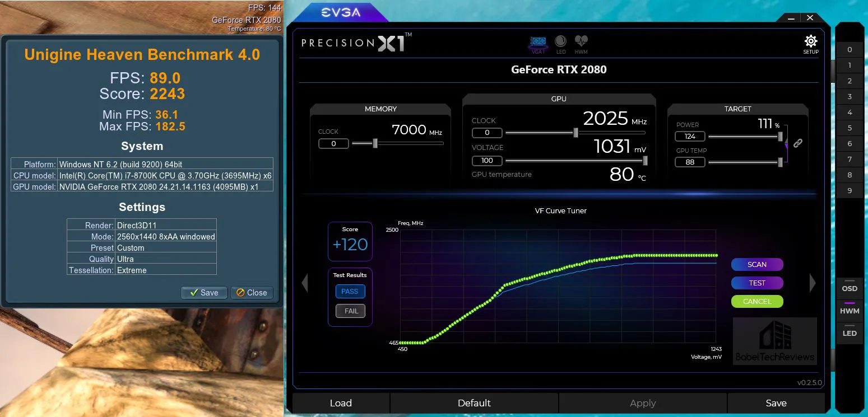Click the PASS test result button
Viewport: 868px width, 417px height.
350,291
